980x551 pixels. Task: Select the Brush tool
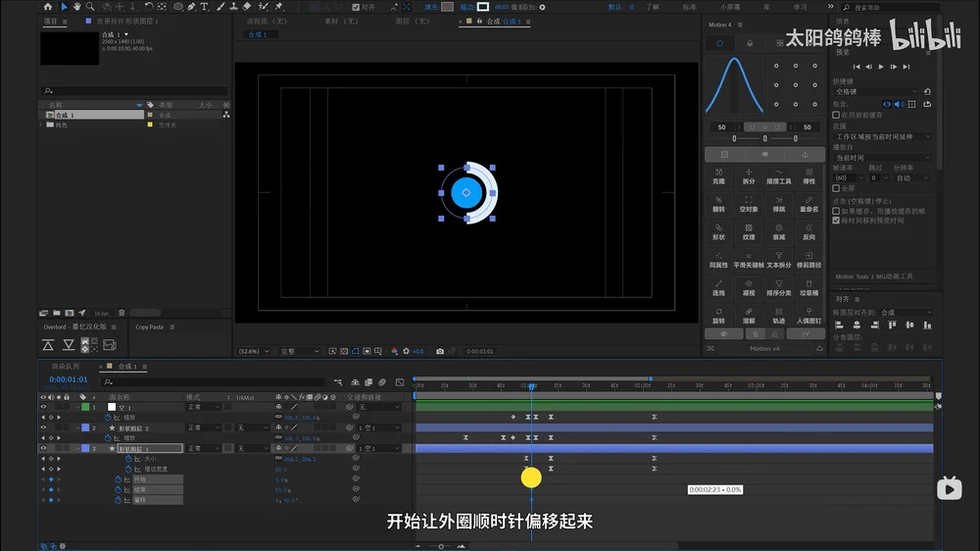(220, 7)
